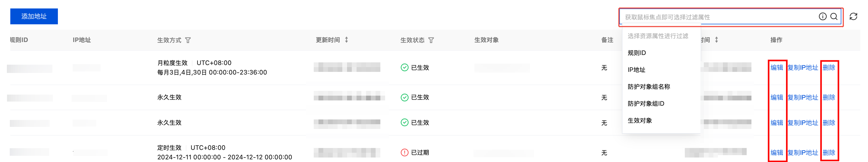The width and height of the screenshot is (868, 162).
Task: Edit the third row 永久生效 rule
Action: pyautogui.click(x=776, y=123)
